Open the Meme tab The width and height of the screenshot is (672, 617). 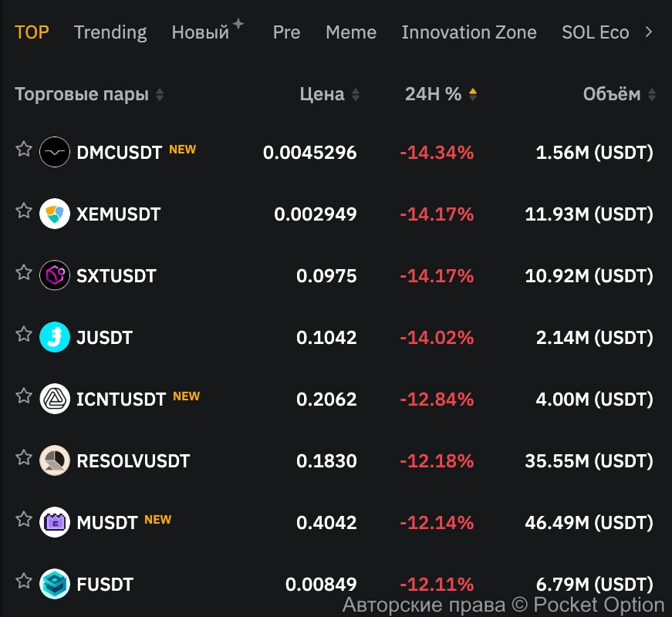[x=351, y=32]
